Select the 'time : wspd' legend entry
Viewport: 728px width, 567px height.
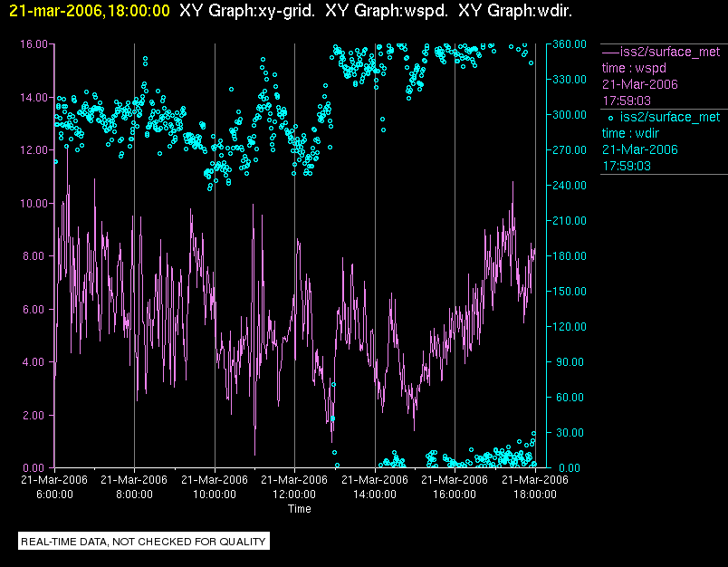click(635, 68)
